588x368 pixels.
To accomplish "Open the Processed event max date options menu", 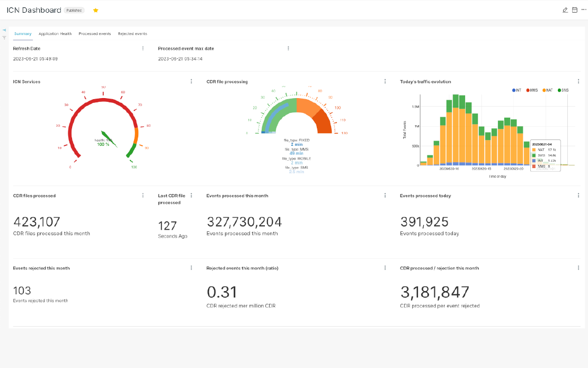I will [288, 48].
